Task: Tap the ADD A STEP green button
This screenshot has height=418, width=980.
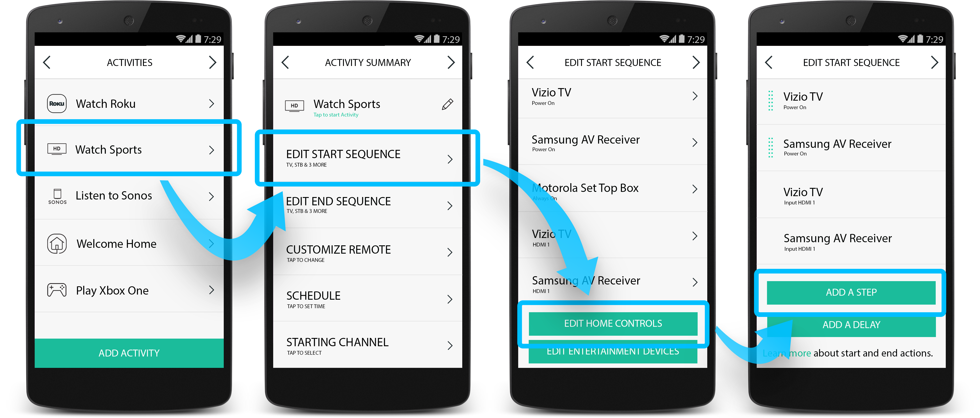Action: [x=851, y=292]
